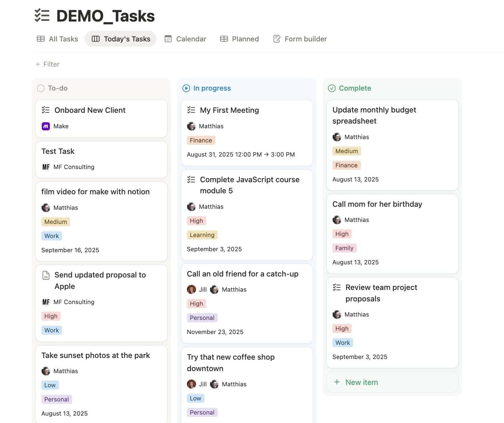This screenshot has height=423, width=504.
Task: Open the Filter options
Action: click(x=48, y=64)
